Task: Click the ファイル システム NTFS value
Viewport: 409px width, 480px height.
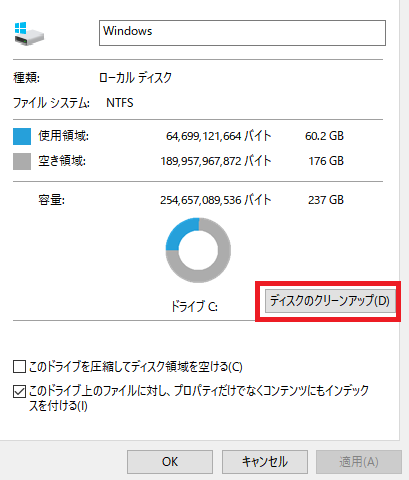Action: pyautogui.click(x=120, y=103)
